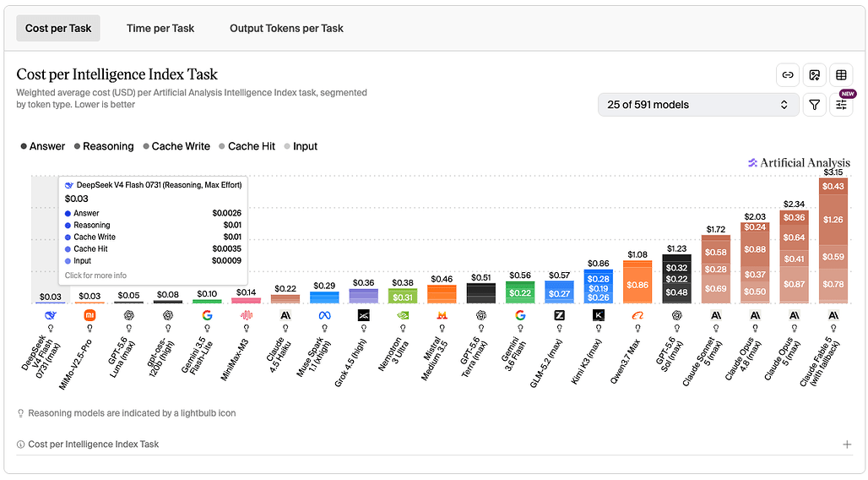The image size is (868, 480).
Task: Click the 'GLM-5.2 (max)' axis label
Action: [546, 363]
